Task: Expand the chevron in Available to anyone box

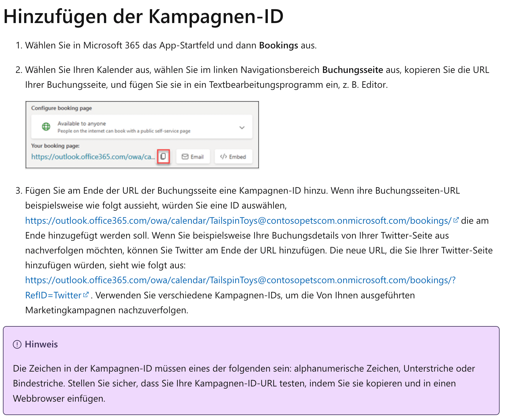Action: click(242, 128)
